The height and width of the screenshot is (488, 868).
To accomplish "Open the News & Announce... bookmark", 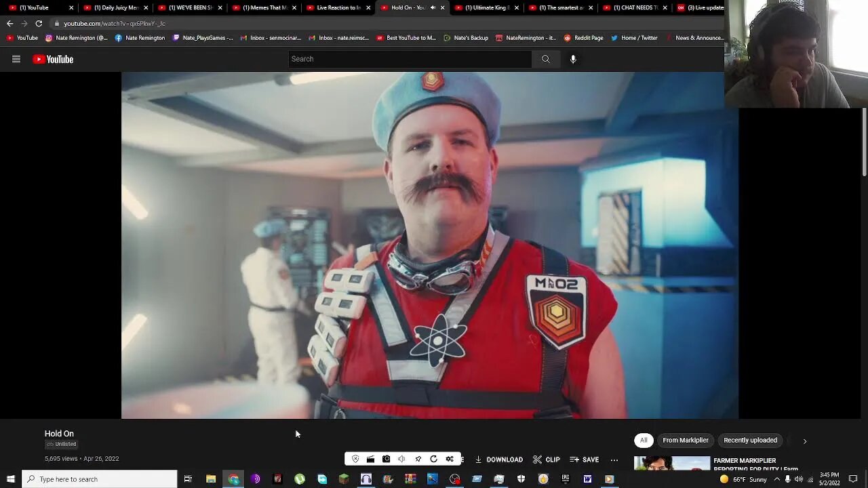I will tap(695, 38).
